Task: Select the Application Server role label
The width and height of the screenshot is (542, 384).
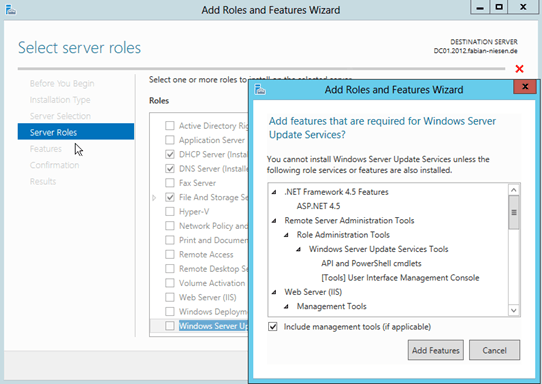Action: pyautogui.click(x=212, y=140)
